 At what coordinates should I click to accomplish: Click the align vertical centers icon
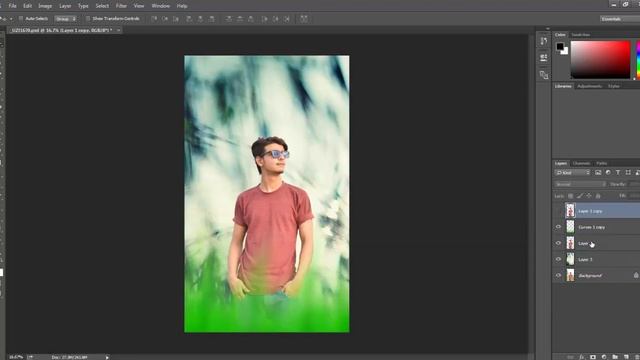165,19
